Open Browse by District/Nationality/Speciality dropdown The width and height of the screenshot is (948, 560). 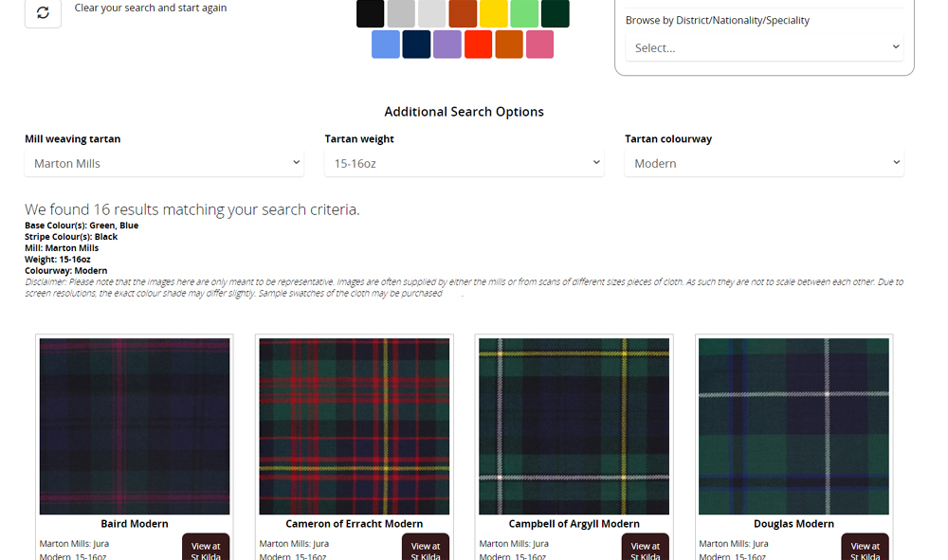tap(764, 47)
